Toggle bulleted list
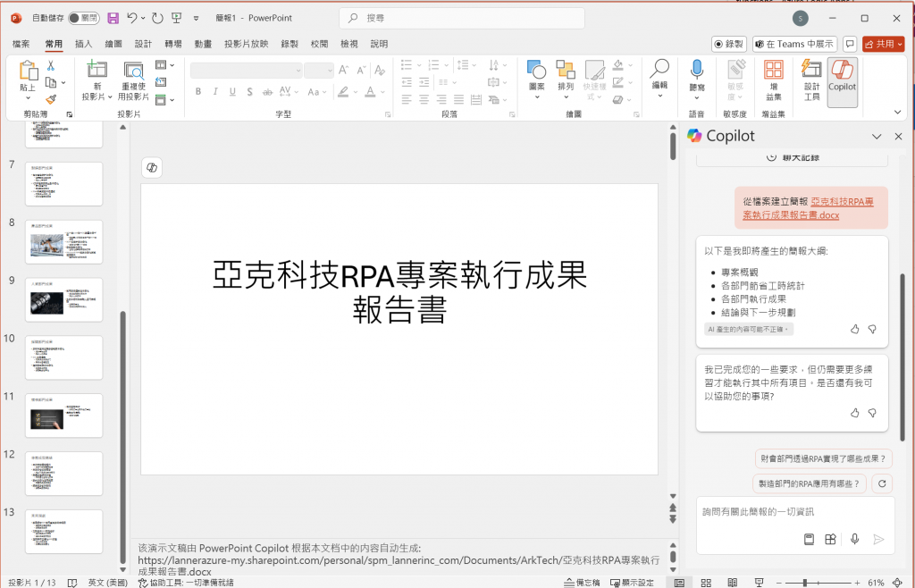This screenshot has width=915, height=588. pyautogui.click(x=407, y=65)
